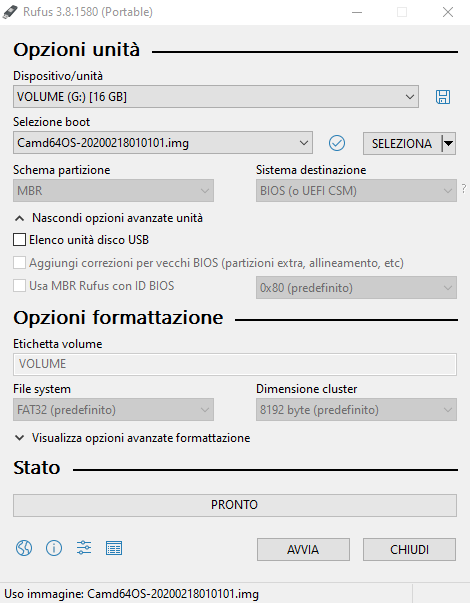
Task: Click the PRONTO status progress bar
Action: point(235,505)
